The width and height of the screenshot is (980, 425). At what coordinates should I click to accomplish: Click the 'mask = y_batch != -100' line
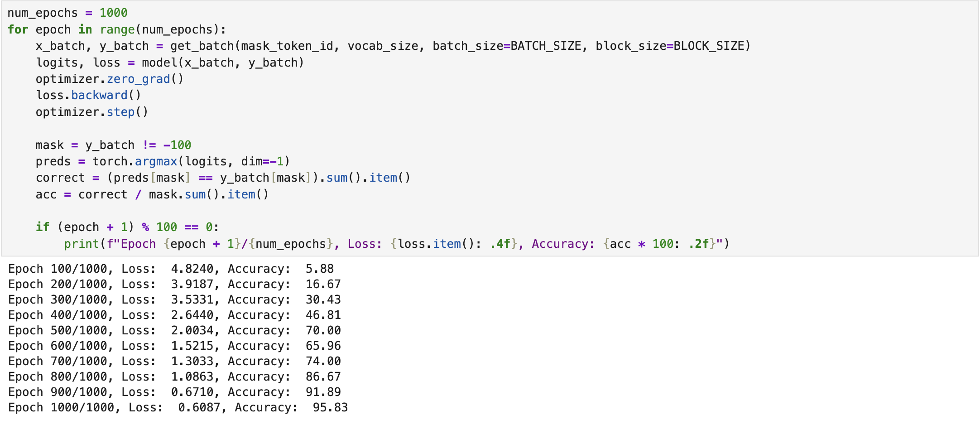(x=113, y=145)
